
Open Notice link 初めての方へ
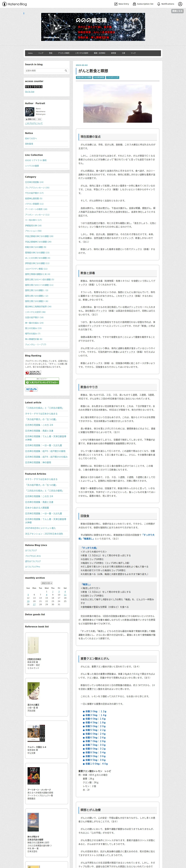(x=31, y=138)
